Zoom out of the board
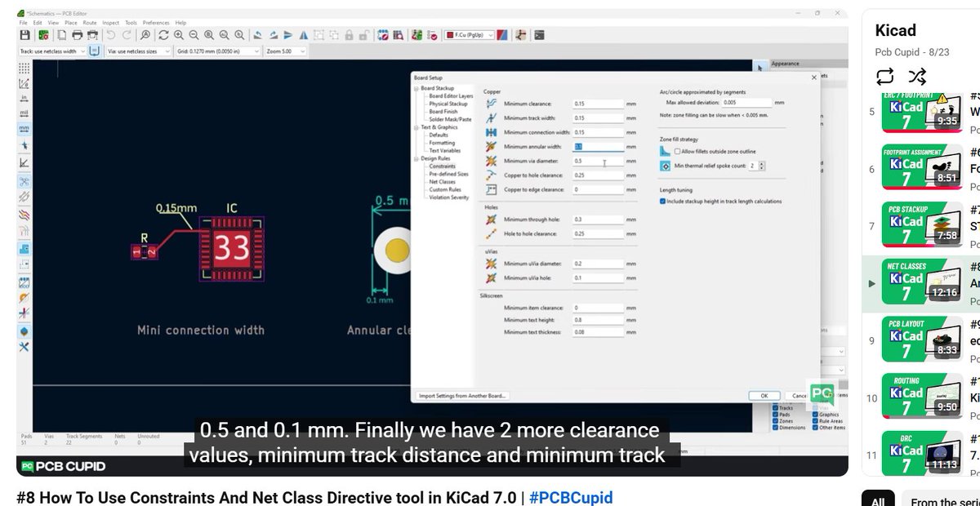980x506 pixels. 194,35
